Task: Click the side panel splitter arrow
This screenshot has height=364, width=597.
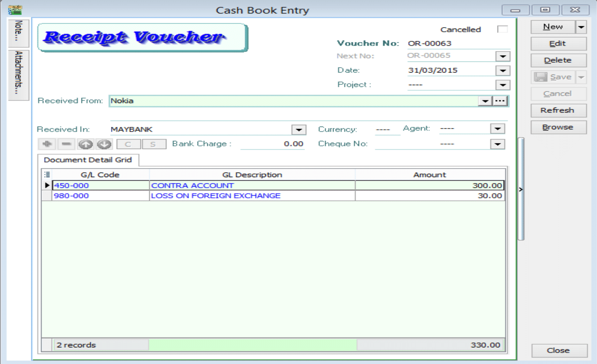Action: pyautogui.click(x=521, y=189)
